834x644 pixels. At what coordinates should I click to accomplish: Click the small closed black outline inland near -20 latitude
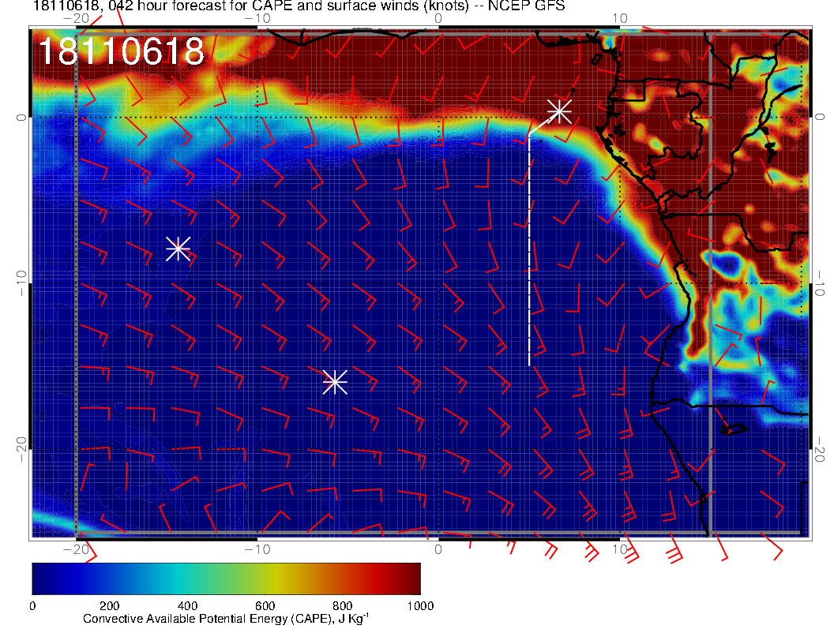733,429
